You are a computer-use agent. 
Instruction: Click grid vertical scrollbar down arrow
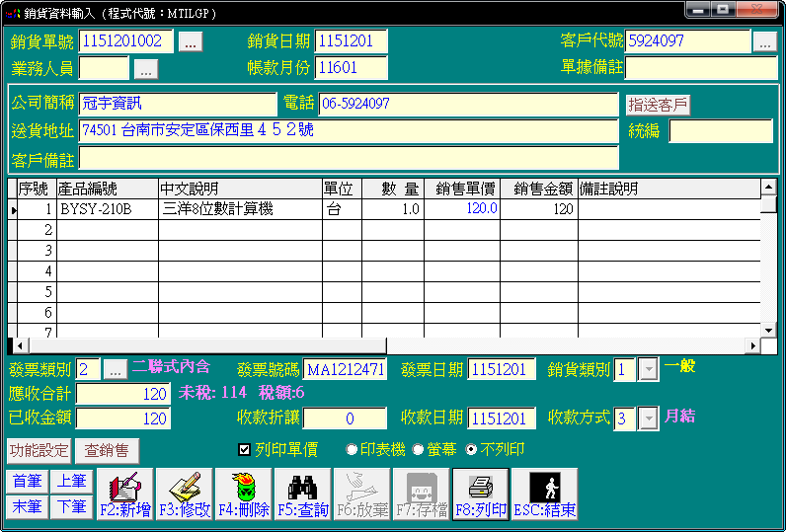768,330
